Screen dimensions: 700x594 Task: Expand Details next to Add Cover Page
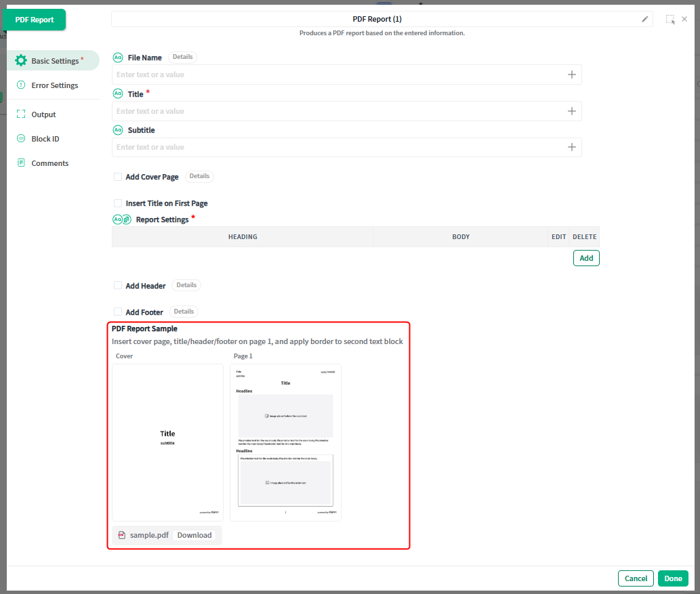(x=199, y=176)
